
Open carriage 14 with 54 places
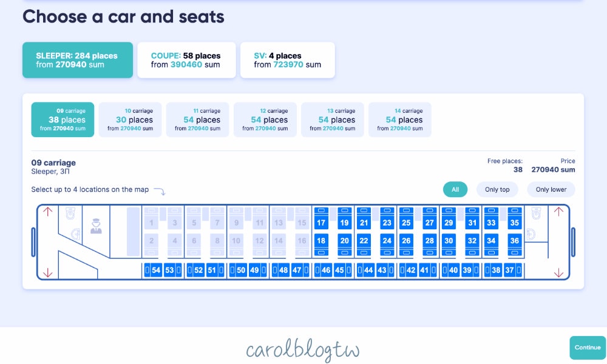tap(400, 120)
